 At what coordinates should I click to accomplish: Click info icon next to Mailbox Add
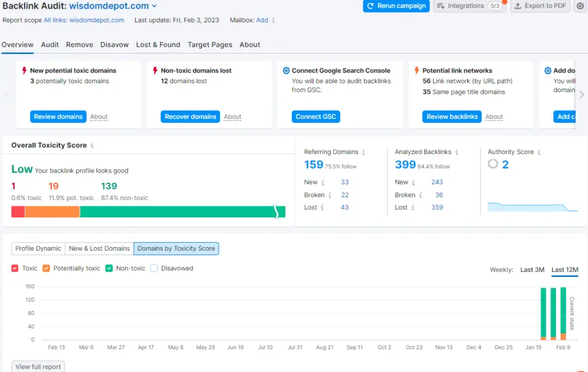coord(273,20)
